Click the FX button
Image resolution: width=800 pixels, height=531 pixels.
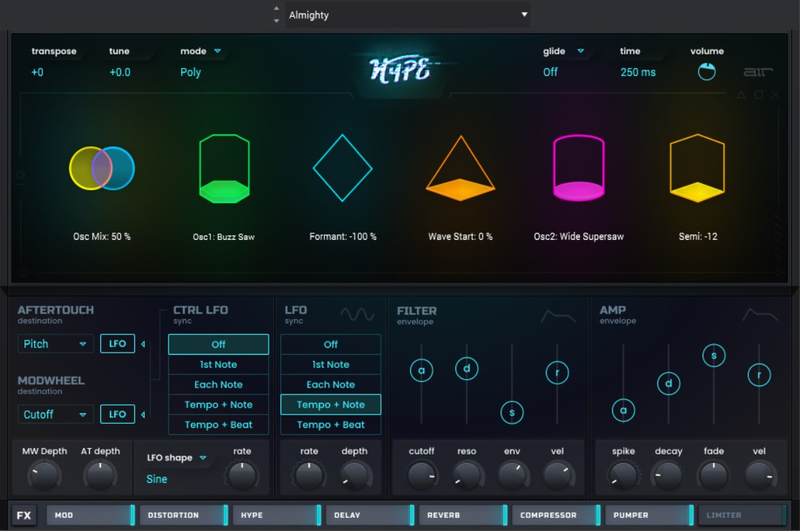25,516
